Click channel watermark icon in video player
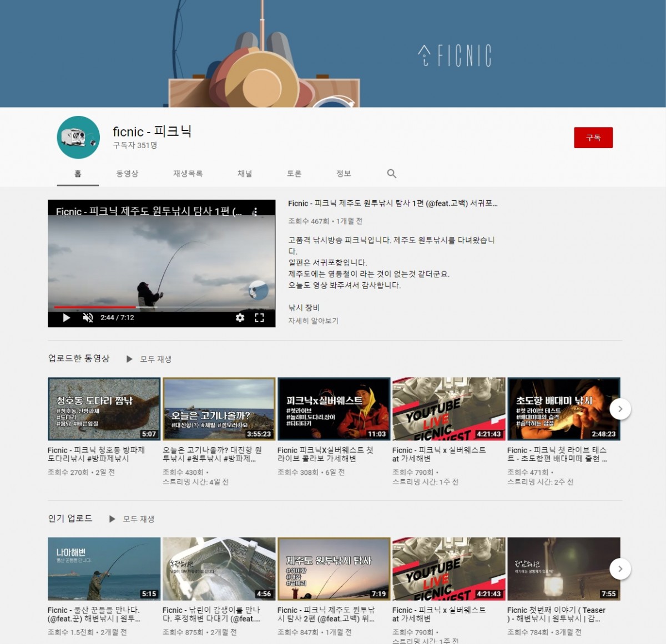Screen dimensions: 666x644 pyautogui.click(x=258, y=290)
